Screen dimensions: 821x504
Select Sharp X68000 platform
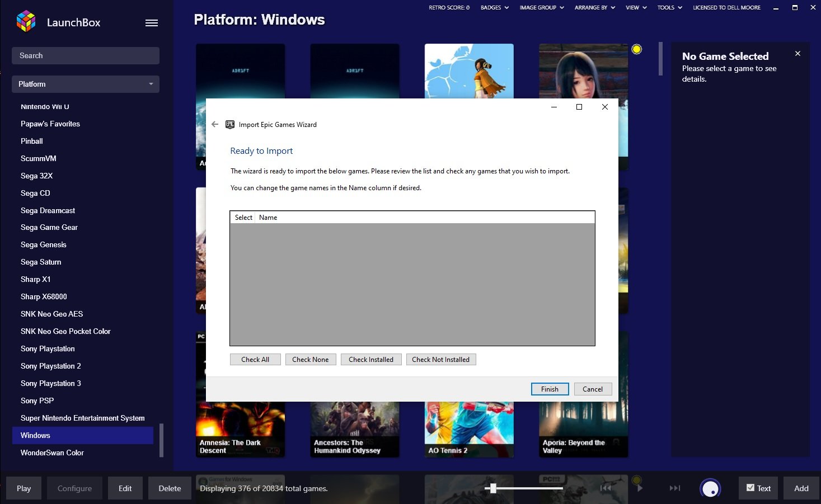(44, 296)
